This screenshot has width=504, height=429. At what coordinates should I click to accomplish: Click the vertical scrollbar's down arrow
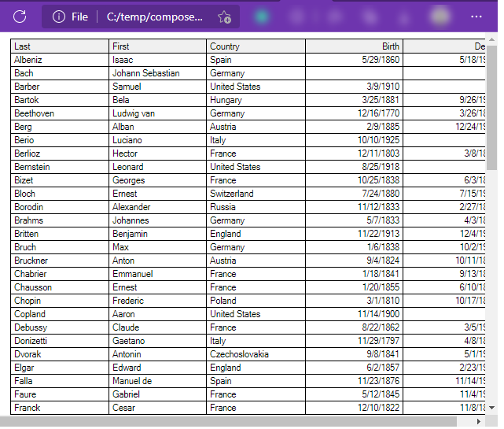click(x=491, y=408)
